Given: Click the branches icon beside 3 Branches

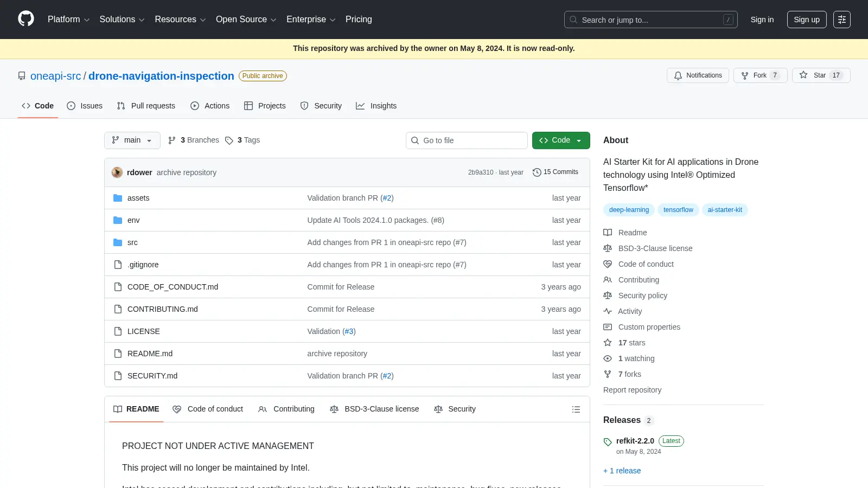Looking at the screenshot, I should [x=172, y=140].
